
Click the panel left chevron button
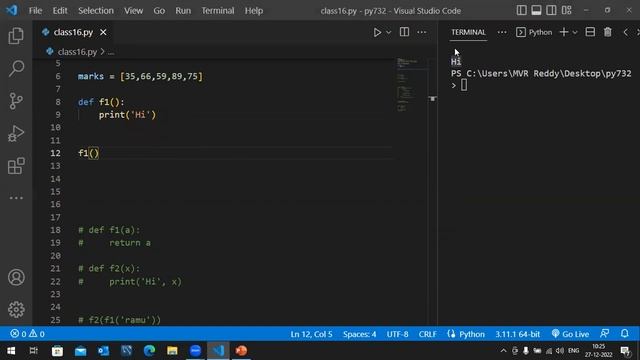[x=626, y=32]
